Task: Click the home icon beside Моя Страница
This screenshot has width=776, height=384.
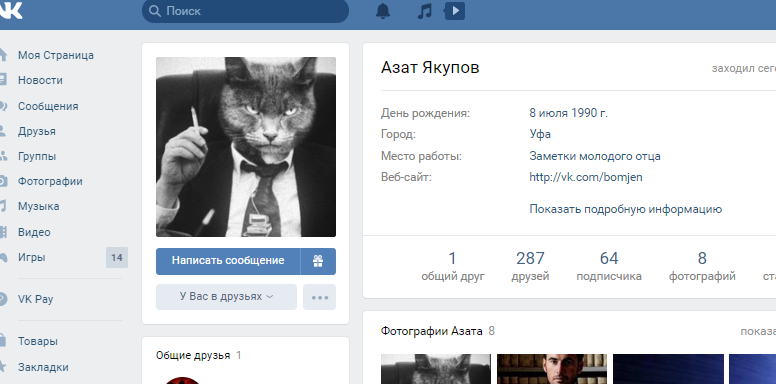Action: pos(2,55)
